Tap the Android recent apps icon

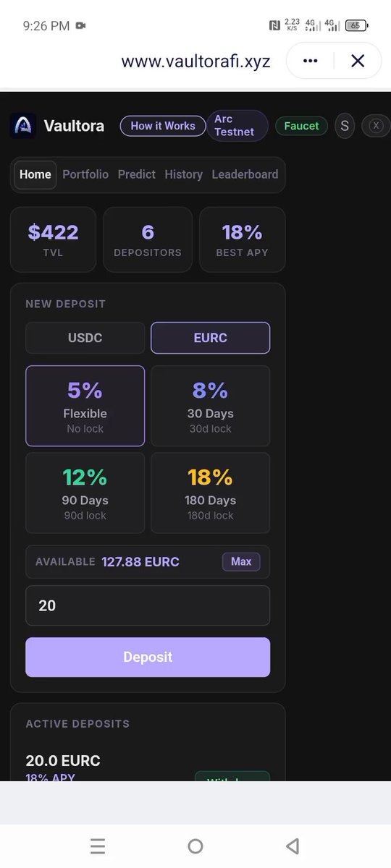(x=98, y=846)
